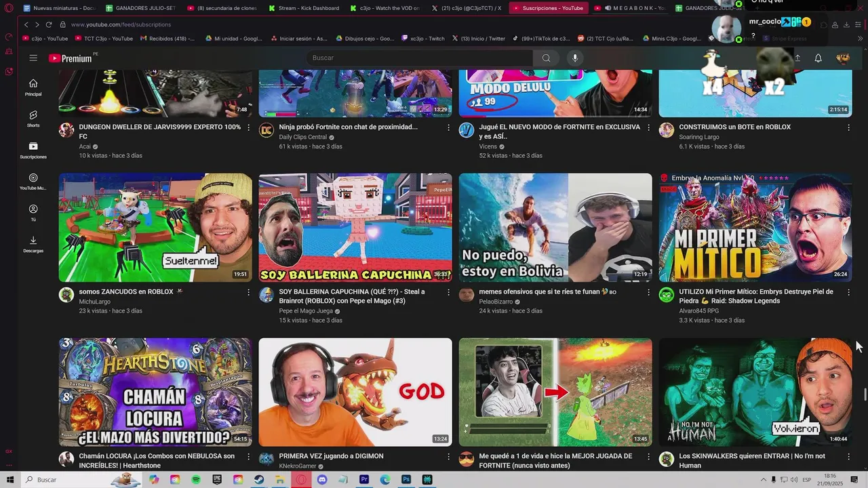
Task: Click the search magnifier button
Action: (x=546, y=58)
